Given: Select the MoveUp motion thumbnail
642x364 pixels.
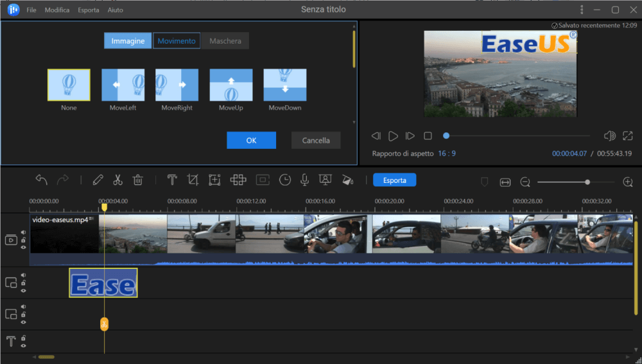Looking at the screenshot, I should coord(230,86).
